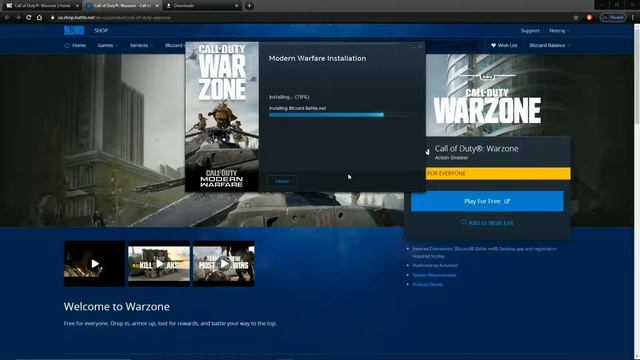Switch to the Downloads browser tab
The image size is (640, 360).
(x=202, y=6)
